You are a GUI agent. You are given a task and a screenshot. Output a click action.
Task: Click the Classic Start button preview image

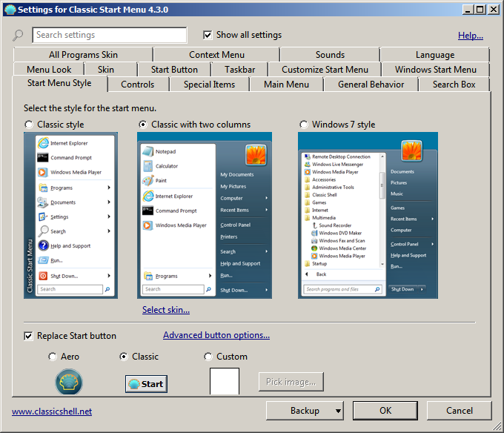[146, 384]
